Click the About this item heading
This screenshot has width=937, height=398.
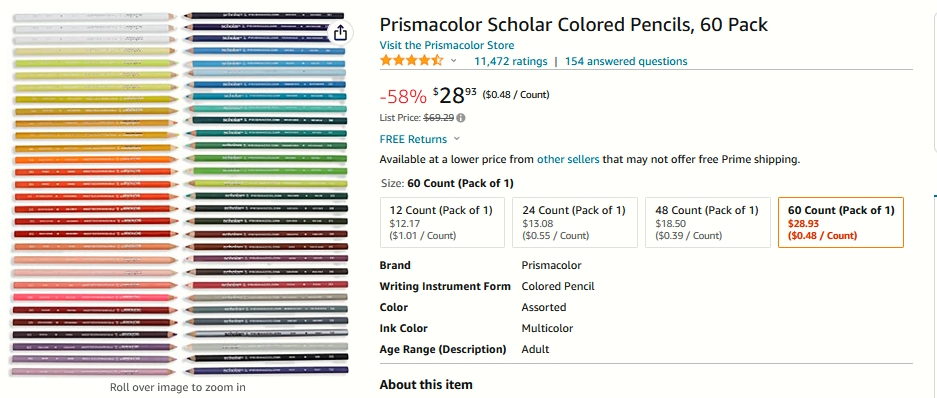[425, 384]
